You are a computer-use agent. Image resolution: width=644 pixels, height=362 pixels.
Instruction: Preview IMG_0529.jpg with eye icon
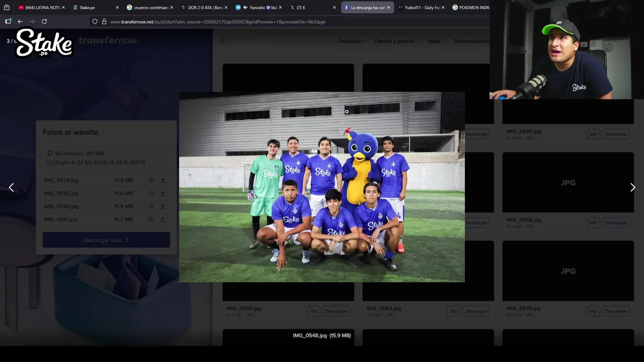[x=151, y=180]
